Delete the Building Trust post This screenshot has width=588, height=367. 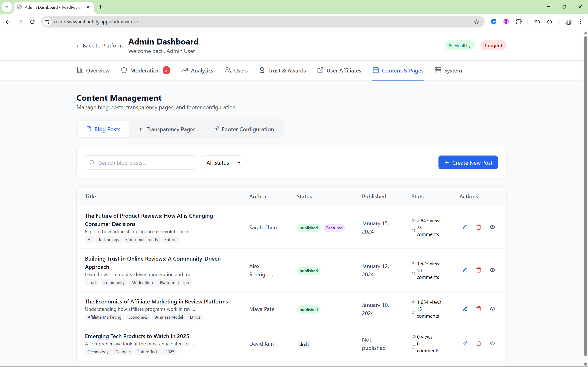tap(478, 270)
